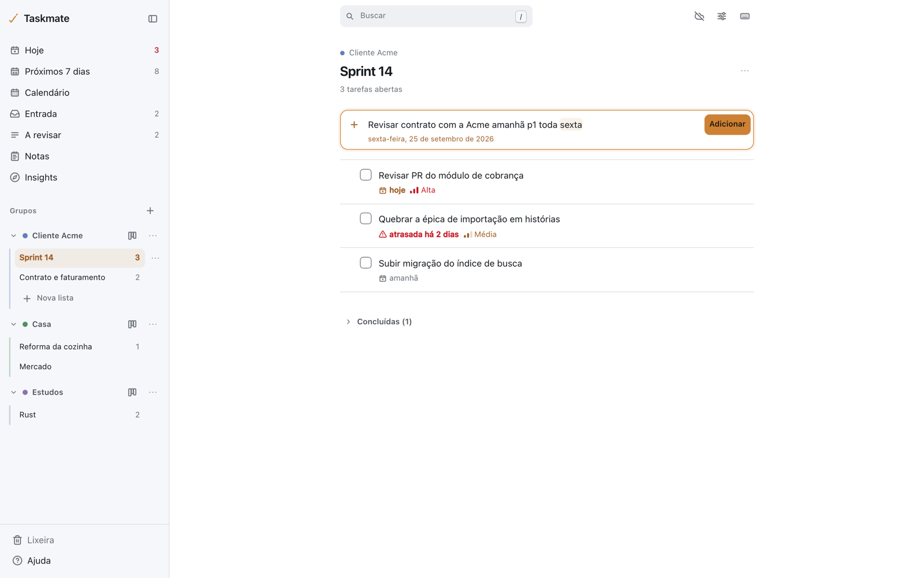The width and height of the screenshot is (924, 578).
Task: Show keyboard shortcuts icon
Action: point(745,16)
